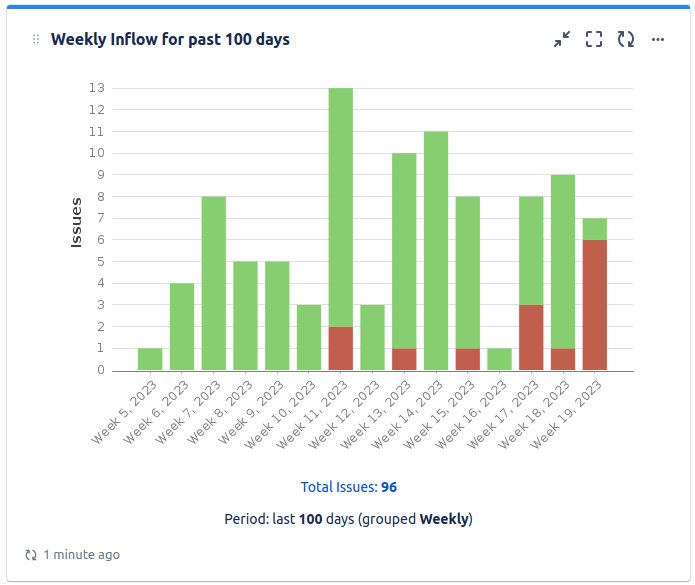
Task: Select the Week 7 bar
Action: 214,283
